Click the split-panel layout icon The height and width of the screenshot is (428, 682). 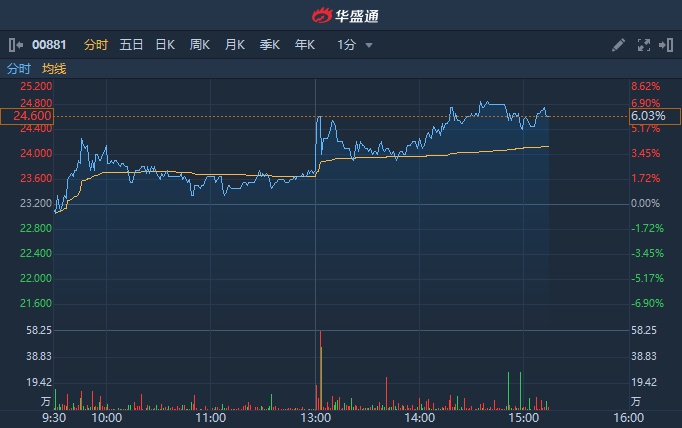tap(665, 45)
